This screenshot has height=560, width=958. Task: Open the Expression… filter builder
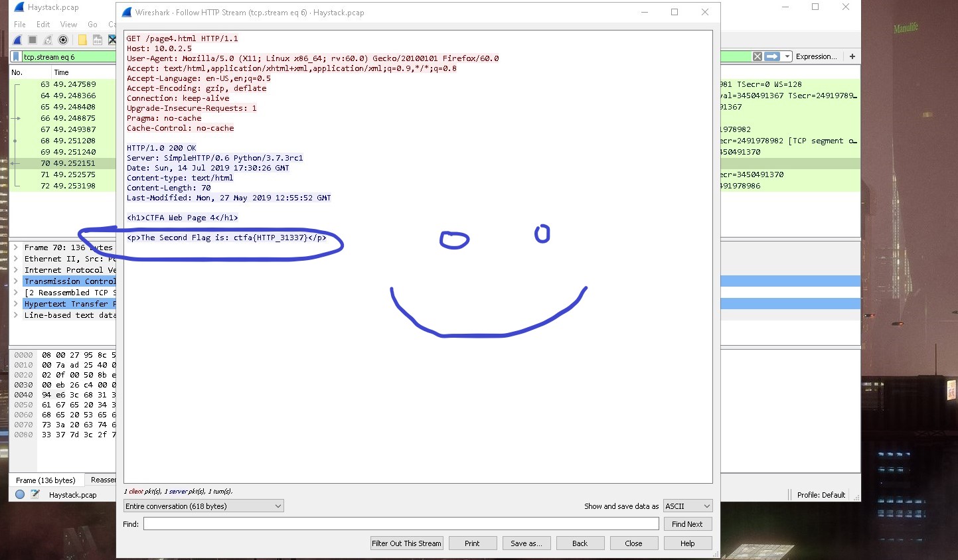point(816,56)
